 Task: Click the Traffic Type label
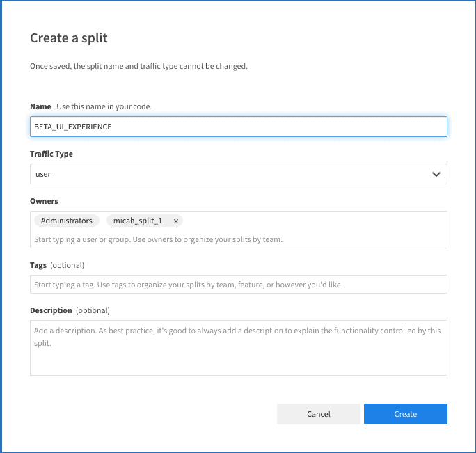click(51, 154)
